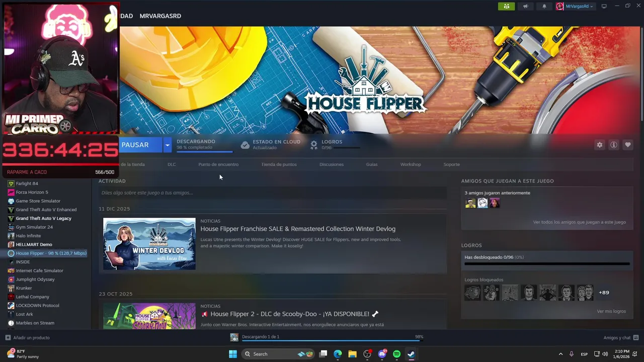Open the +89 locked achievements counter
This screenshot has width=644, height=362.
tap(604, 293)
